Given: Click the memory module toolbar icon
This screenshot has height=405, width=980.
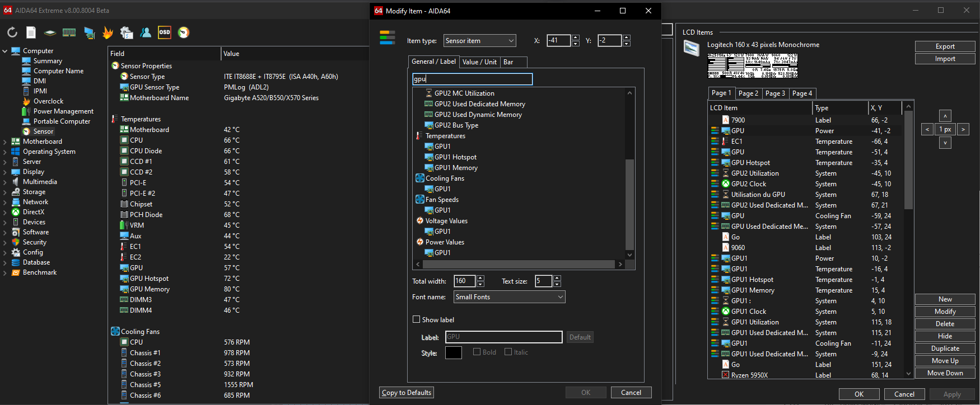Looking at the screenshot, I should 69,32.
